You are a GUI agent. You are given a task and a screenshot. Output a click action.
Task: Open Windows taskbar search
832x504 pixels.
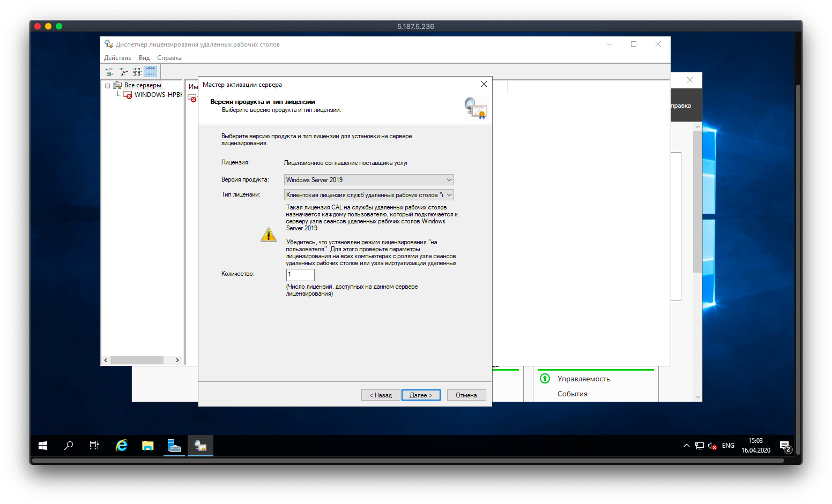[69, 446]
